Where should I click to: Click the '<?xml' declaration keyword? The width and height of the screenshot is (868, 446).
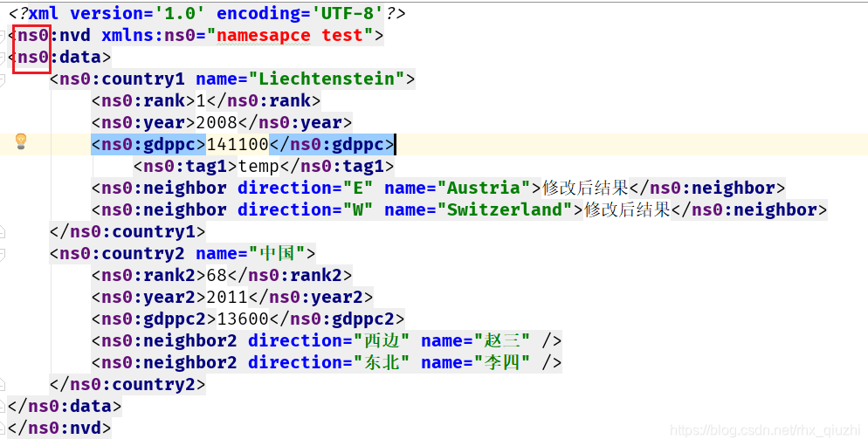(x=33, y=13)
